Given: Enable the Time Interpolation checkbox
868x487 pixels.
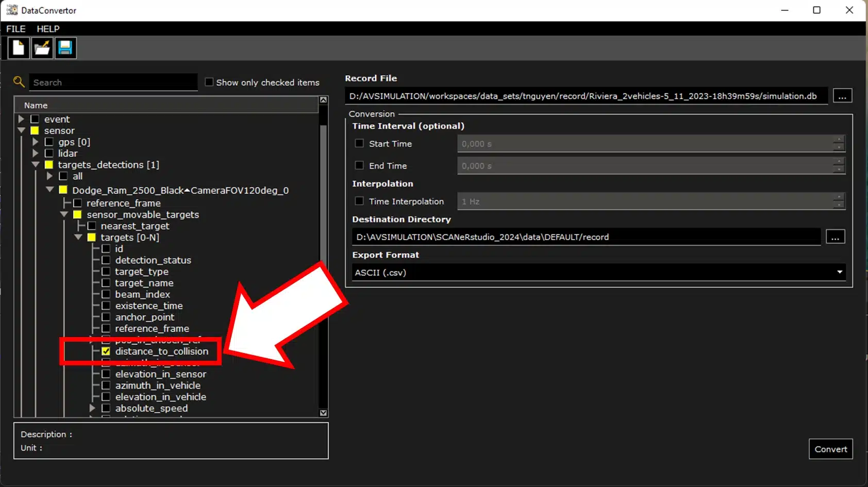Looking at the screenshot, I should (x=360, y=201).
